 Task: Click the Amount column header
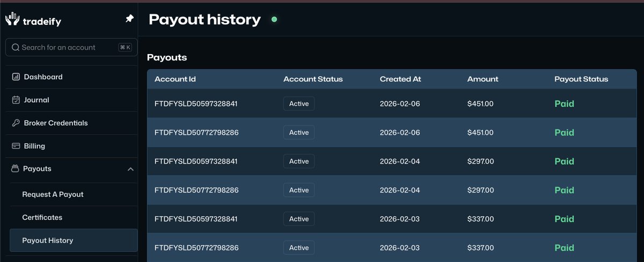point(483,79)
